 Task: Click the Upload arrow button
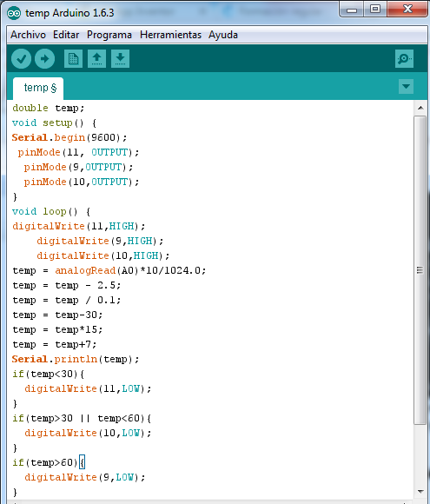pos(44,59)
